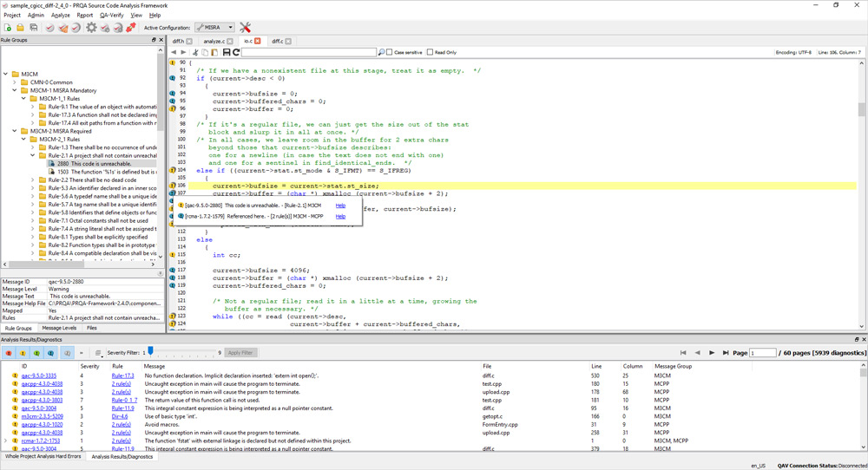This screenshot has height=470, width=868.
Task: Open Help link for rcma-1.7.2-1579 tooltip
Action: tap(340, 217)
